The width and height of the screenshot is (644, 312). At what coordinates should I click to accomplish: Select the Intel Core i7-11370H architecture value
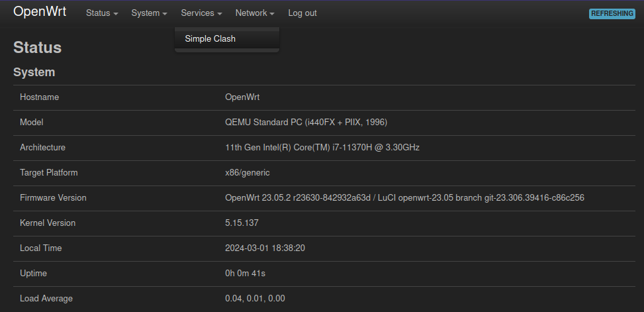pos(322,148)
